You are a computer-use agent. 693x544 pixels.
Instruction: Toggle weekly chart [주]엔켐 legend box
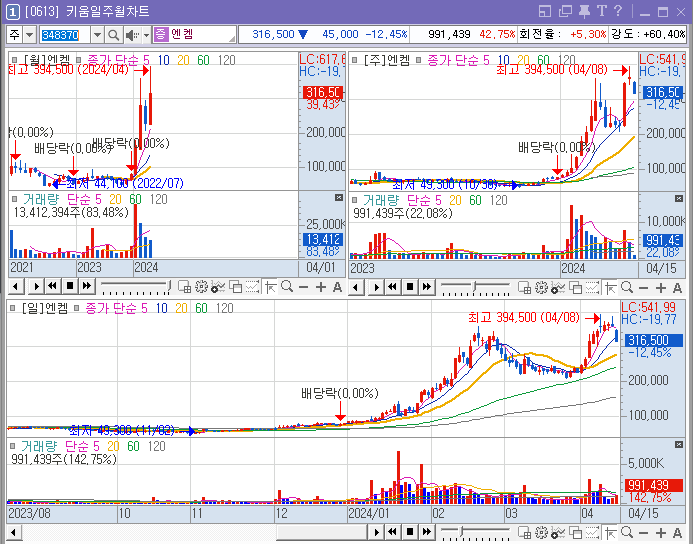[x=354, y=60]
